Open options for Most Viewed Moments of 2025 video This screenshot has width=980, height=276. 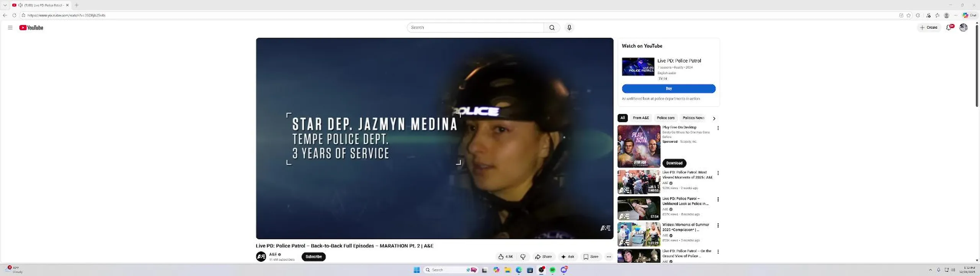coord(718,173)
